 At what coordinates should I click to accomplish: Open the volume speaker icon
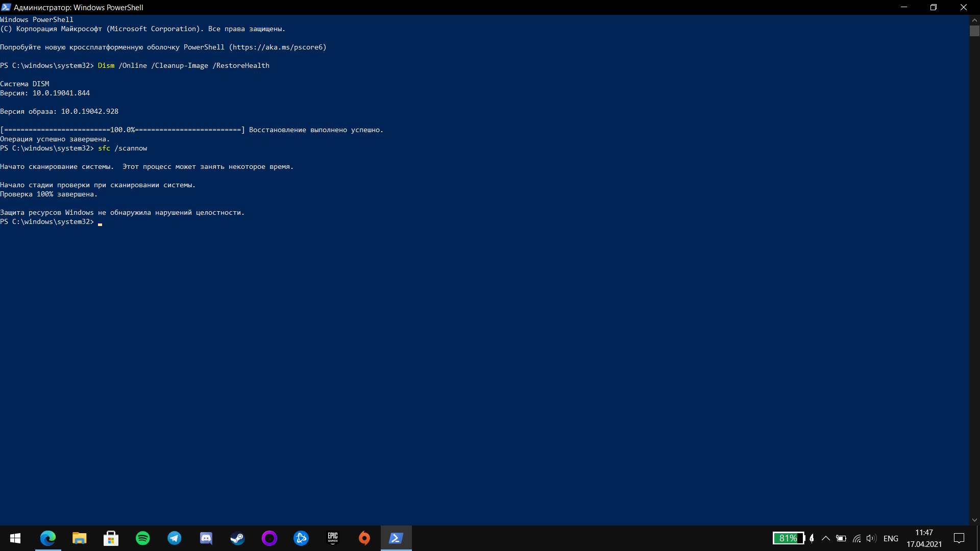pyautogui.click(x=871, y=538)
